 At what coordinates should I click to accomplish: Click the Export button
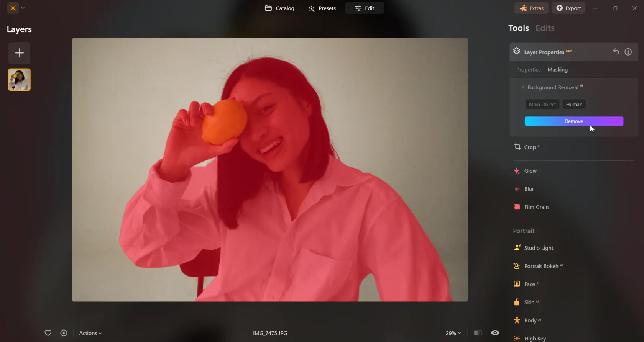[568, 8]
